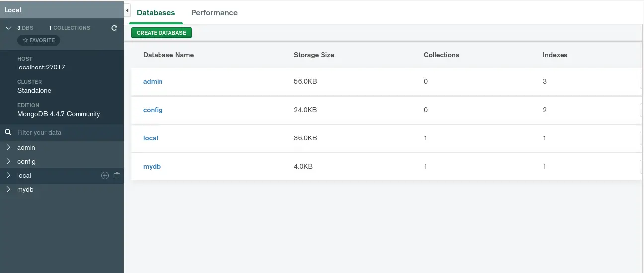Click the 3 DBS counter
This screenshot has height=273, width=644.
[25, 28]
